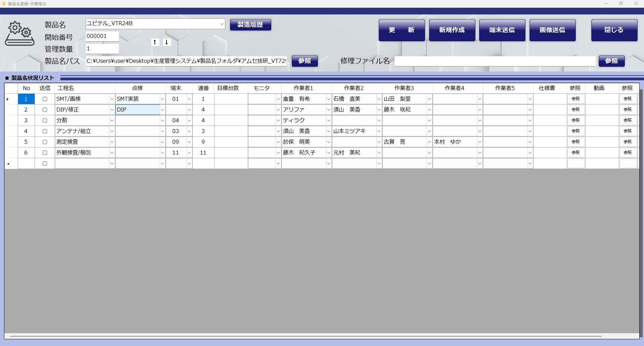Click the 管理数量 input field
This screenshot has width=644, height=346.
point(102,49)
